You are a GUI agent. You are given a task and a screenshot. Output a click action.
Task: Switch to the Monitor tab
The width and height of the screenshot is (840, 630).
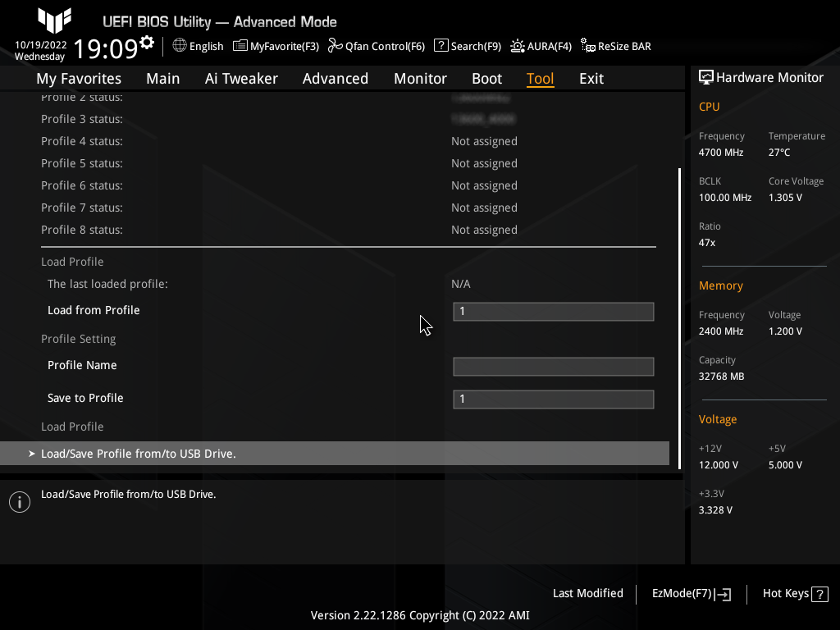click(420, 78)
